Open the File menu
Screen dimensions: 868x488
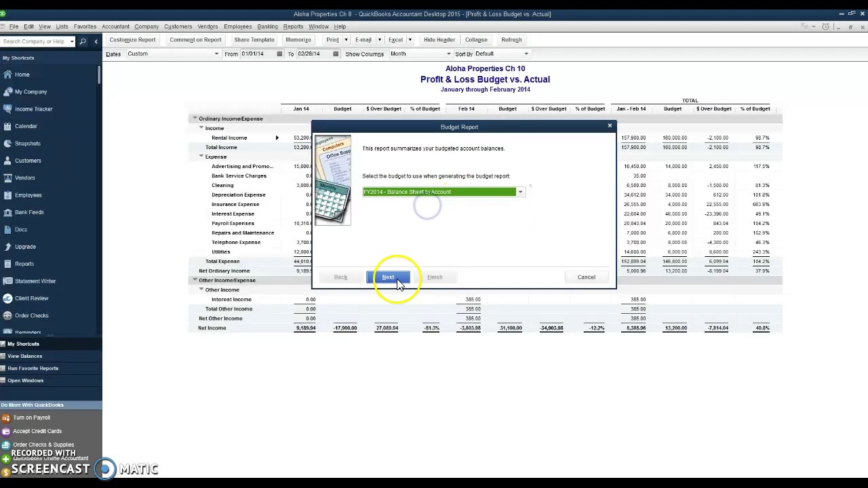(14, 26)
